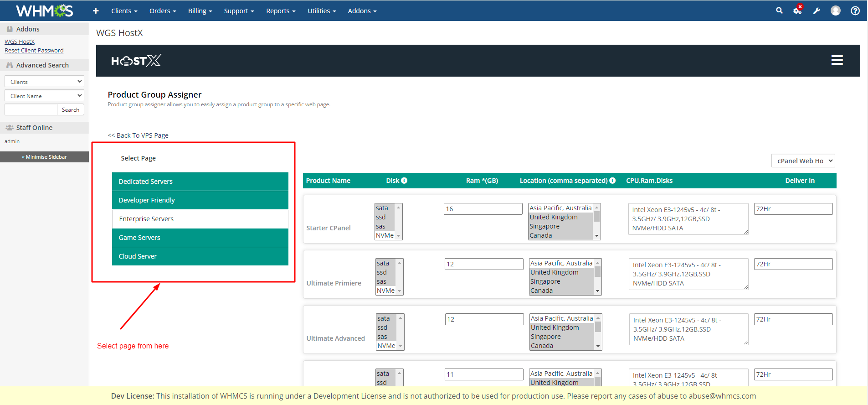Click the user account avatar icon
The width and height of the screenshot is (868, 405).
click(x=835, y=10)
